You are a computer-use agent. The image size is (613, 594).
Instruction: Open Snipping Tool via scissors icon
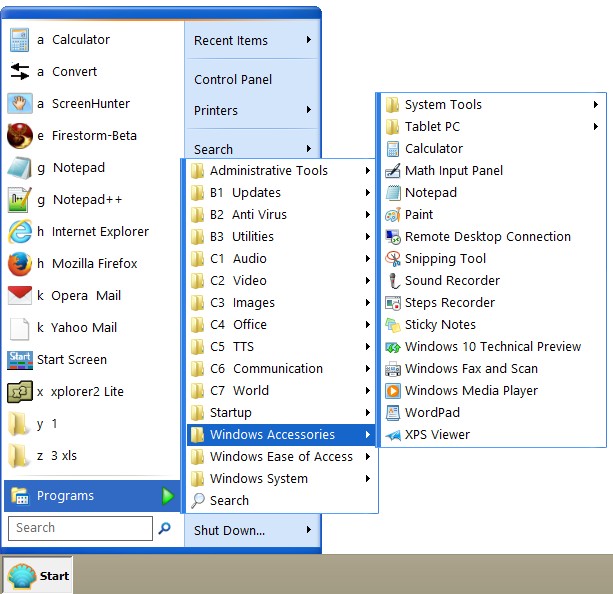(x=393, y=259)
